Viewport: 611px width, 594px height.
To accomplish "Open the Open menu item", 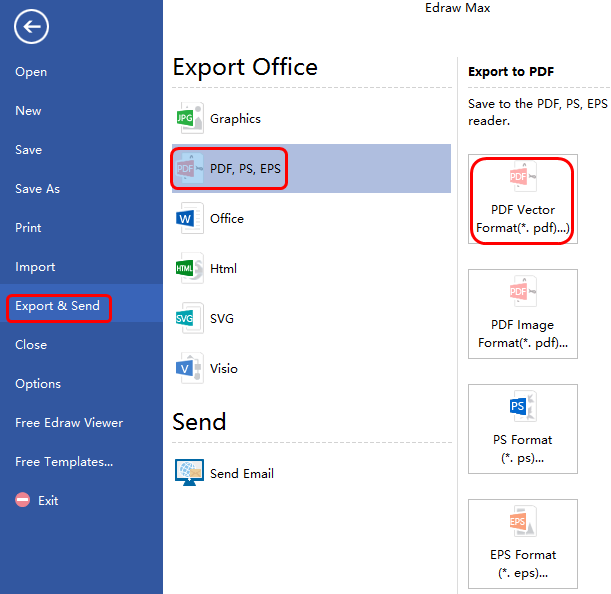I will tap(31, 72).
